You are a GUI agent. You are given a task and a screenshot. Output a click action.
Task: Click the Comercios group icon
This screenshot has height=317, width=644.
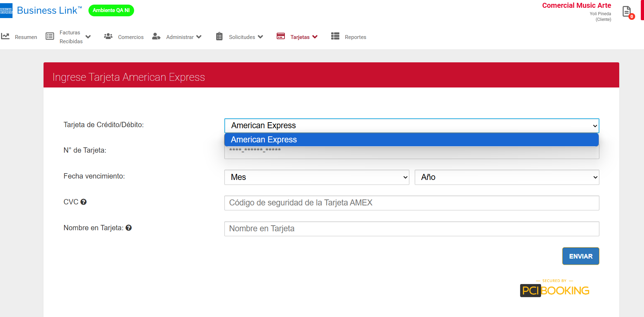[108, 36]
